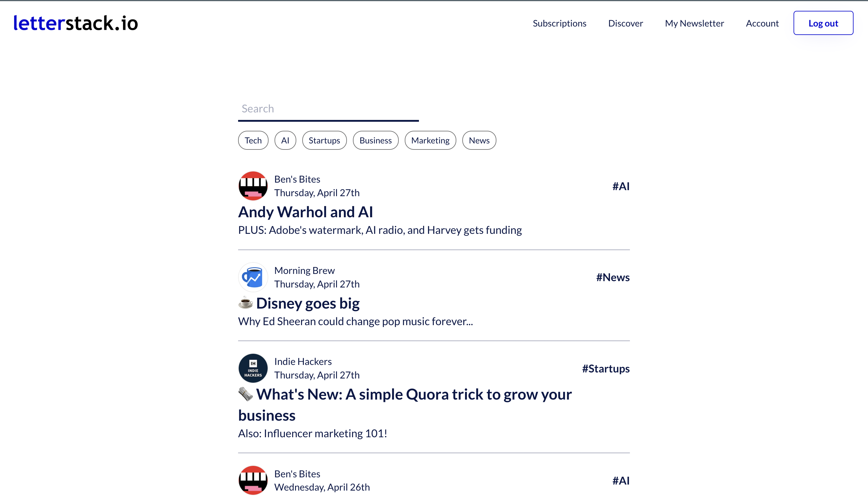Click the Morning Brew mug avatar

click(253, 277)
